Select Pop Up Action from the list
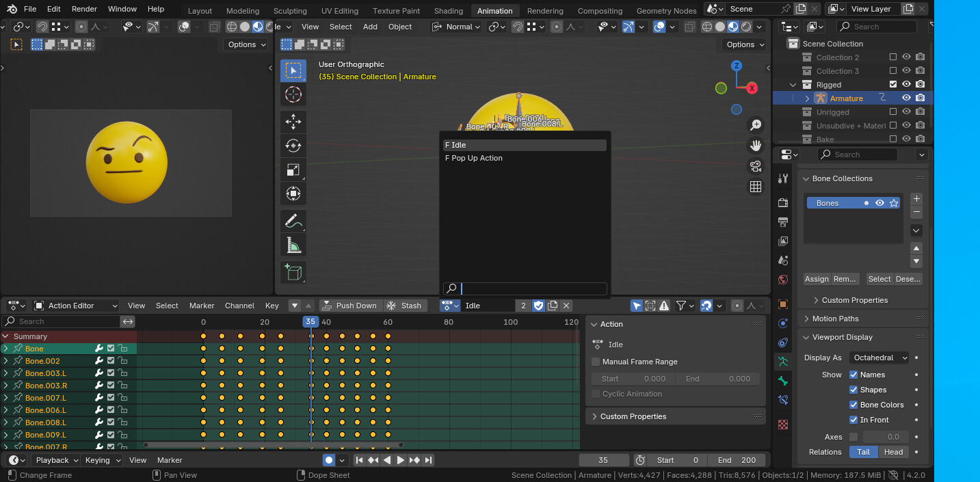 tap(474, 158)
